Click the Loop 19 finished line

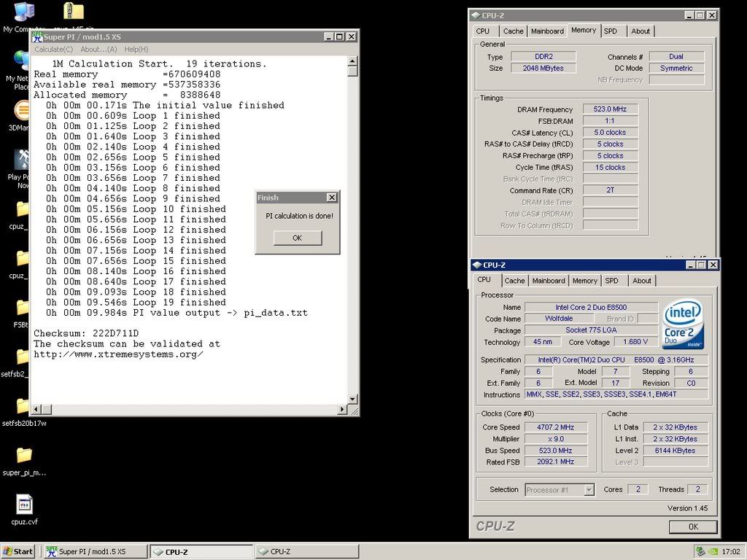point(136,303)
